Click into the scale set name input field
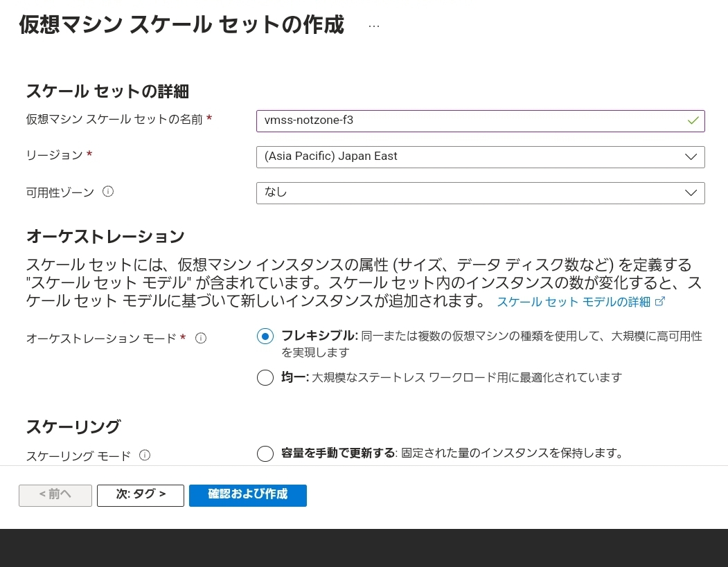Viewport: 728px width, 567px height. coord(471,120)
